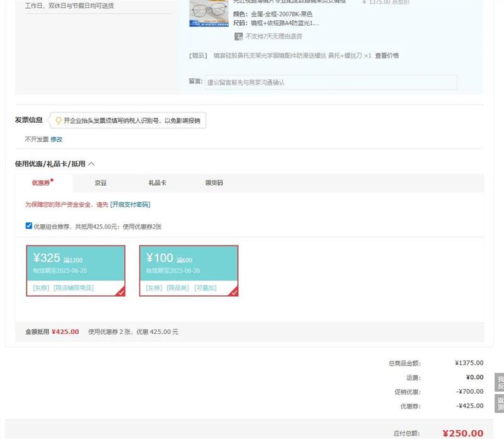Click the 7-day no-return policy icon
Image resolution: width=504 pixels, height=439 pixels.
pos(239,37)
